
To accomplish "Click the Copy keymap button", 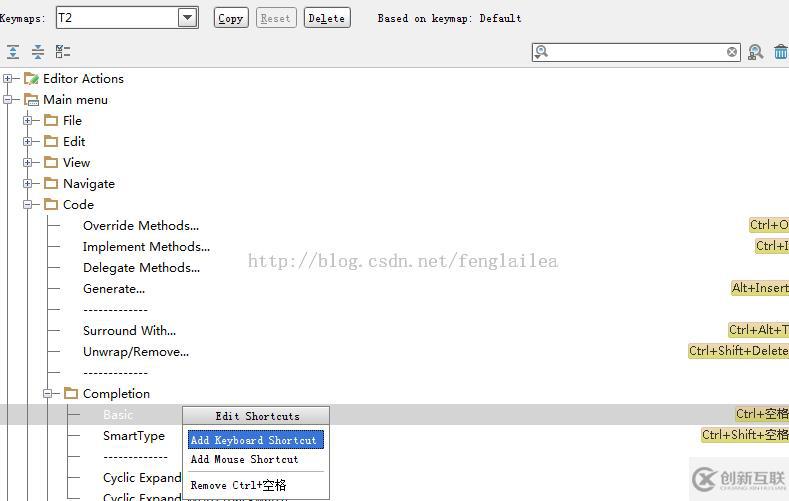I will tap(231, 18).
